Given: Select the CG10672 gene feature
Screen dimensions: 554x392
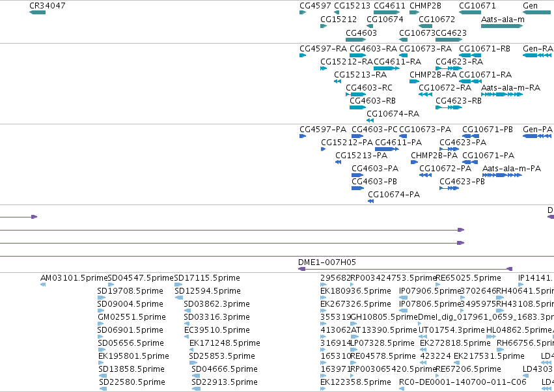Looking at the screenshot, I should [x=425, y=26].
